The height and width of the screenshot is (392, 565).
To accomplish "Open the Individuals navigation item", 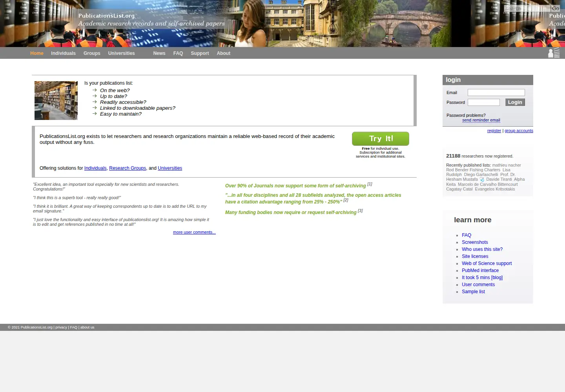I will (x=63, y=53).
